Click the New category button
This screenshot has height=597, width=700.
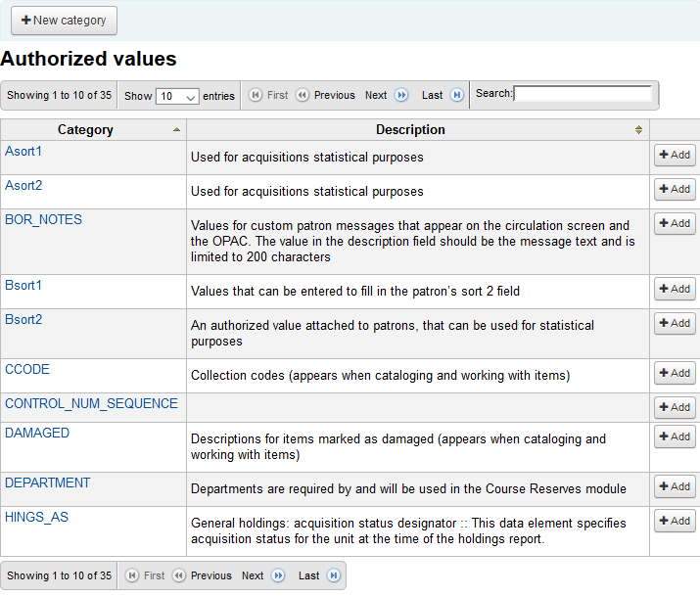pos(64,21)
